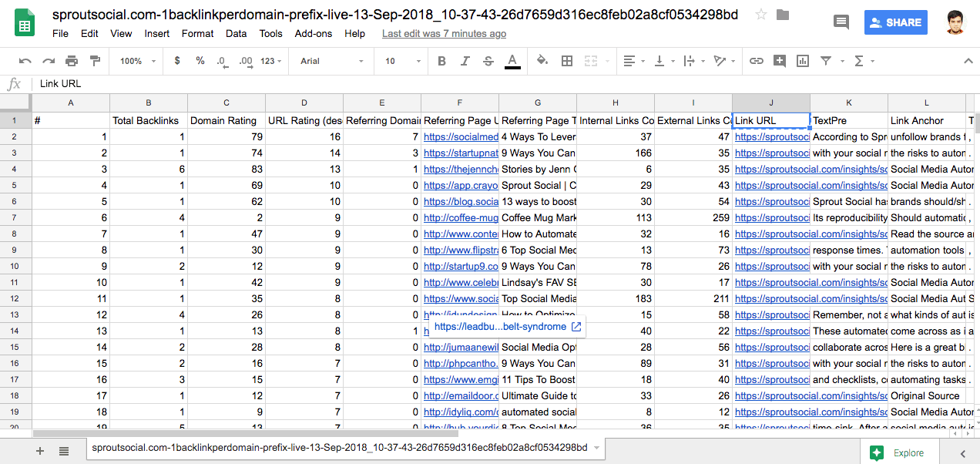Open the Arial font dropdown
The width and height of the screenshot is (980, 464).
pyautogui.click(x=332, y=61)
